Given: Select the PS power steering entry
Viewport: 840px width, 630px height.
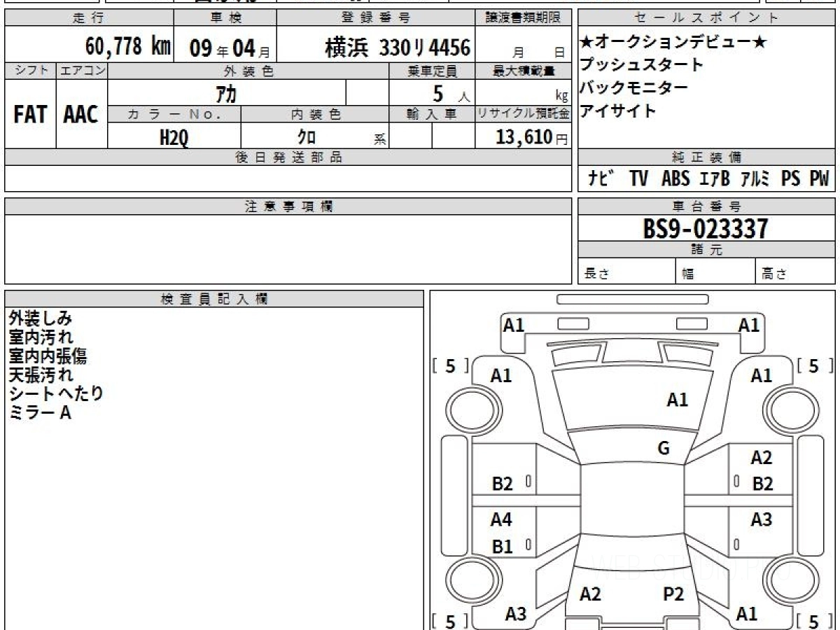Looking at the screenshot, I should (x=791, y=178).
